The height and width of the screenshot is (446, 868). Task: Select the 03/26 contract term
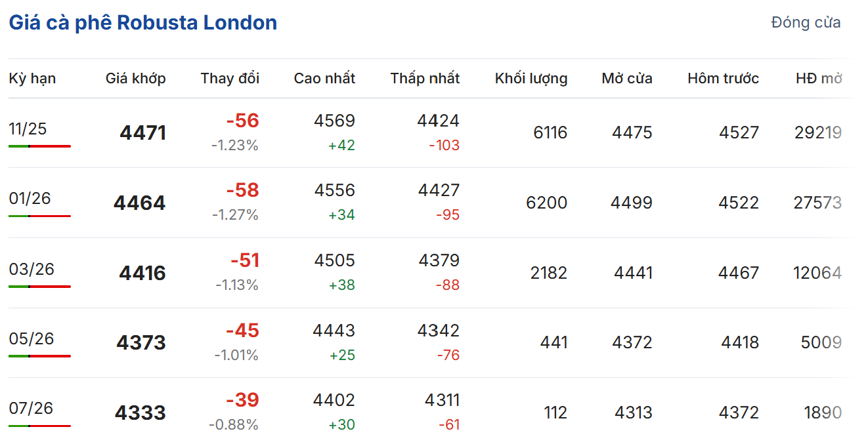[x=32, y=269]
